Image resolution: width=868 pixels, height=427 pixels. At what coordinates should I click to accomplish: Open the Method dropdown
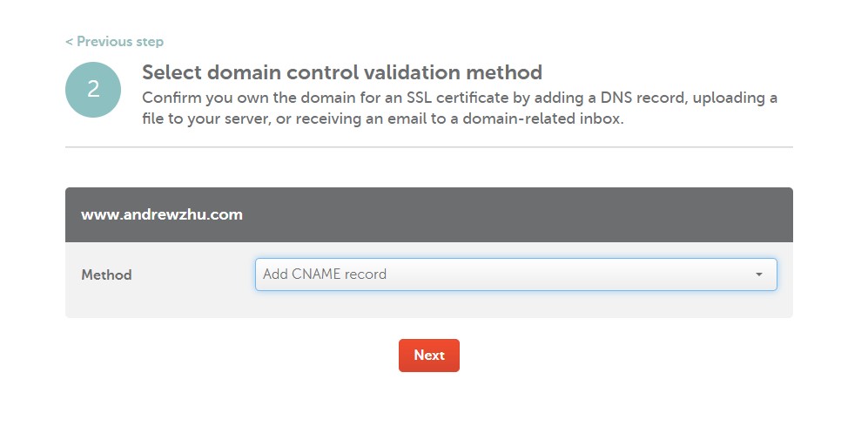[x=515, y=274]
